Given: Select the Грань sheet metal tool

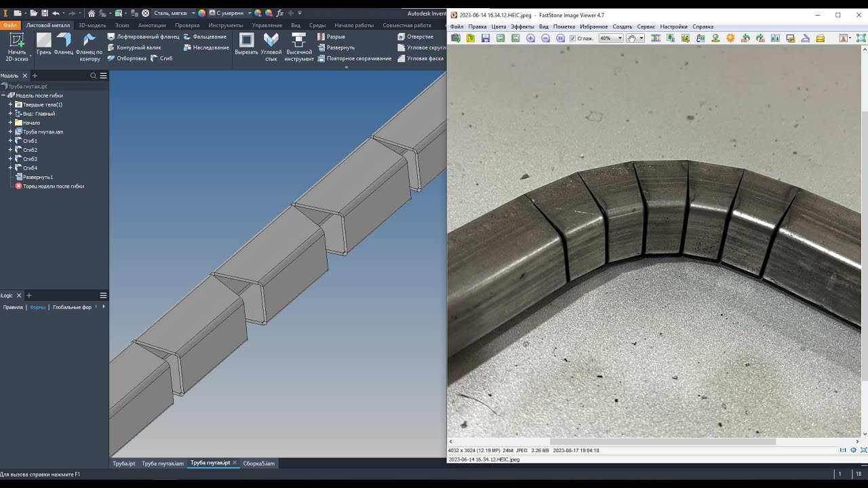Looking at the screenshot, I should tap(44, 43).
